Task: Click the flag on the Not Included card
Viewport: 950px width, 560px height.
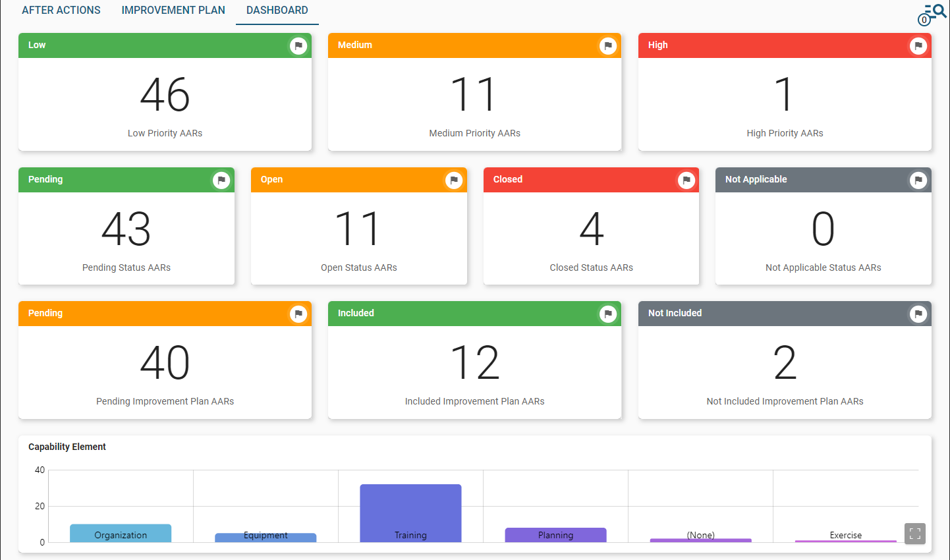Action: [918, 314]
